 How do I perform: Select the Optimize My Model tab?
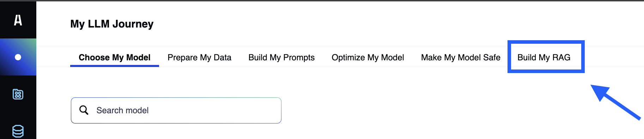pyautogui.click(x=368, y=58)
